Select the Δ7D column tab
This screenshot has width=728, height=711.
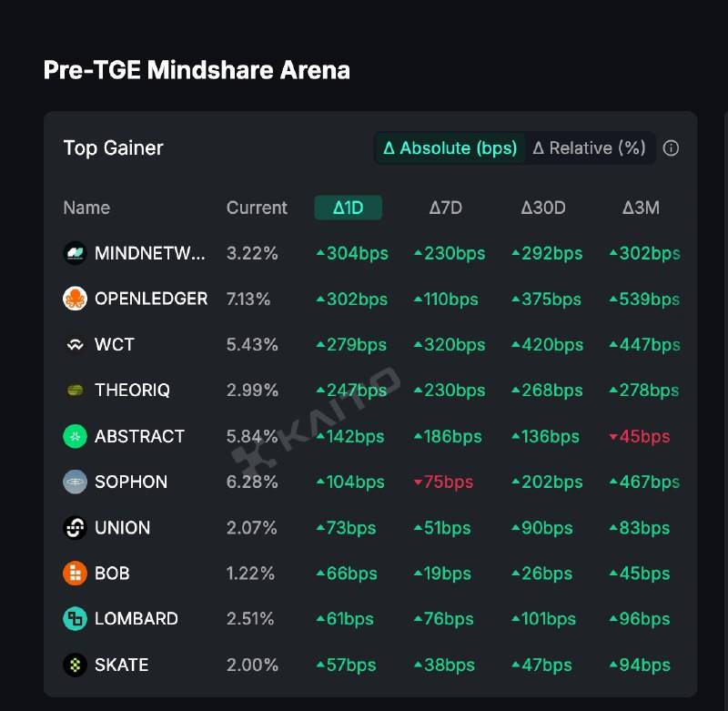[x=446, y=208]
